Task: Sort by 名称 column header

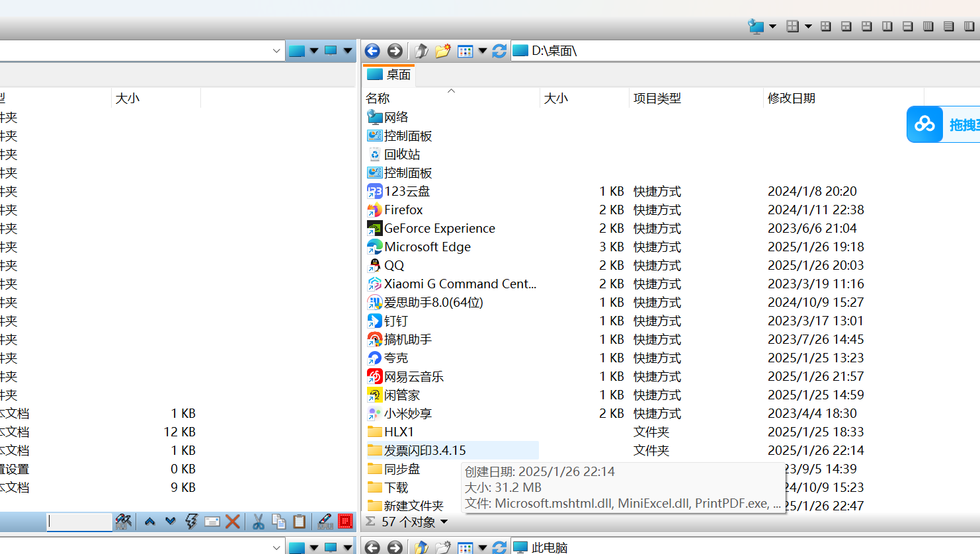Action: 378,98
